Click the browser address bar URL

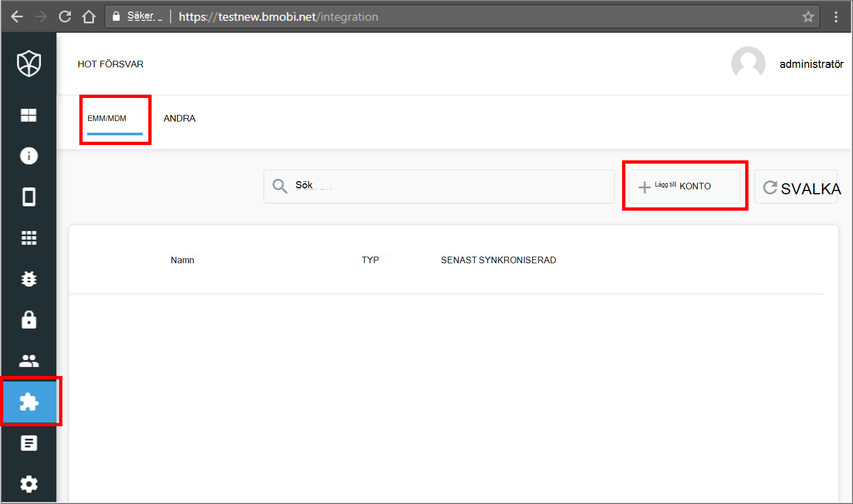278,17
